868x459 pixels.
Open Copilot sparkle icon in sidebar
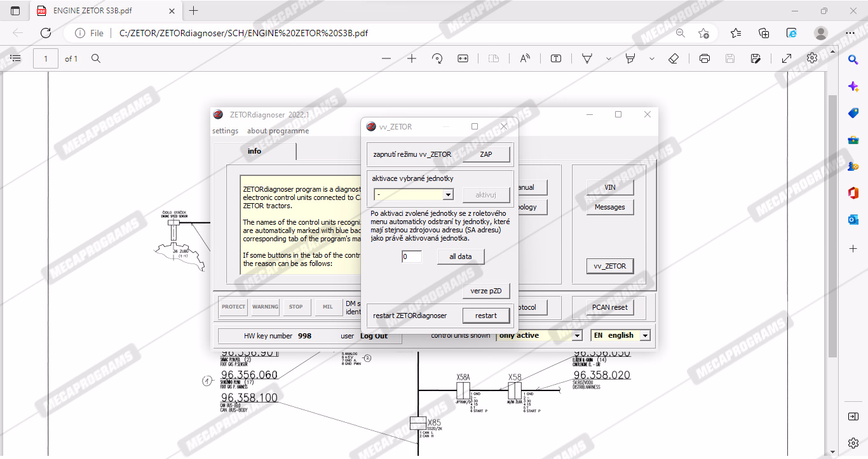tap(853, 86)
